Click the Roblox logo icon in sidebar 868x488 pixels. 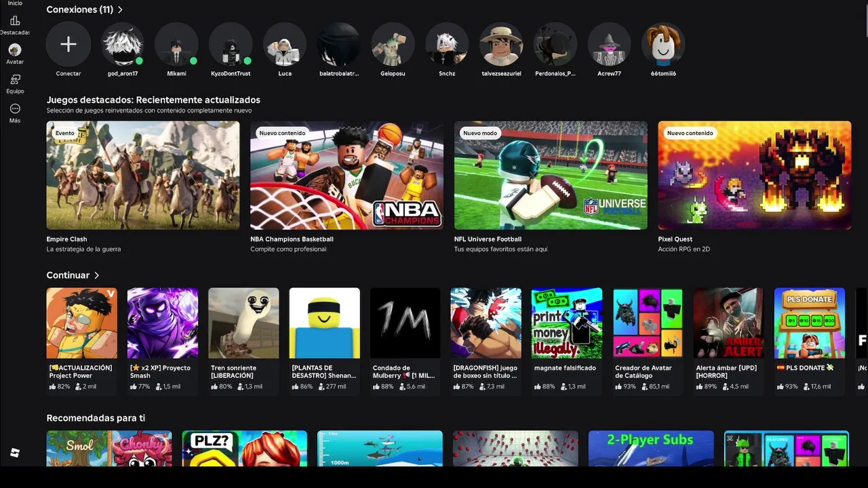pos(15,453)
